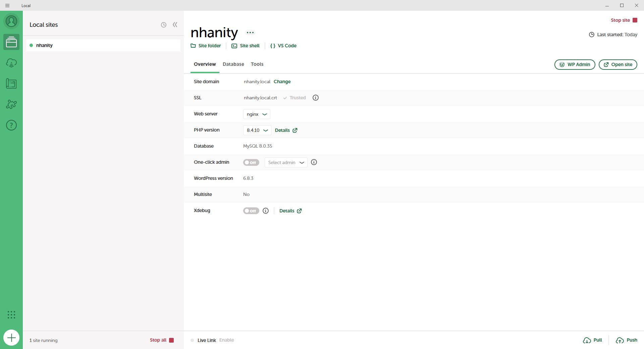
Task: Show One-click admin info icon
Action: coord(314,162)
